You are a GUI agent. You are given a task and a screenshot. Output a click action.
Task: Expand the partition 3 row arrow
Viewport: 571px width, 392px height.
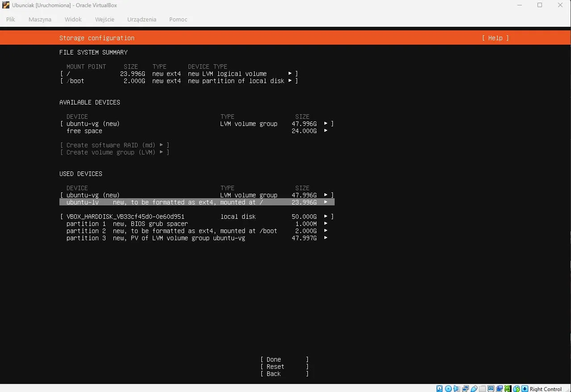(326, 238)
